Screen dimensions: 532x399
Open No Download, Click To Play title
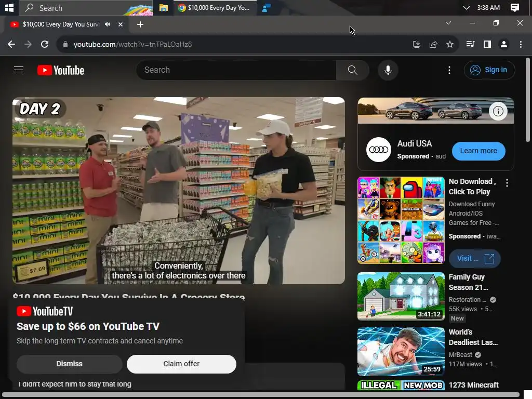pos(472,187)
